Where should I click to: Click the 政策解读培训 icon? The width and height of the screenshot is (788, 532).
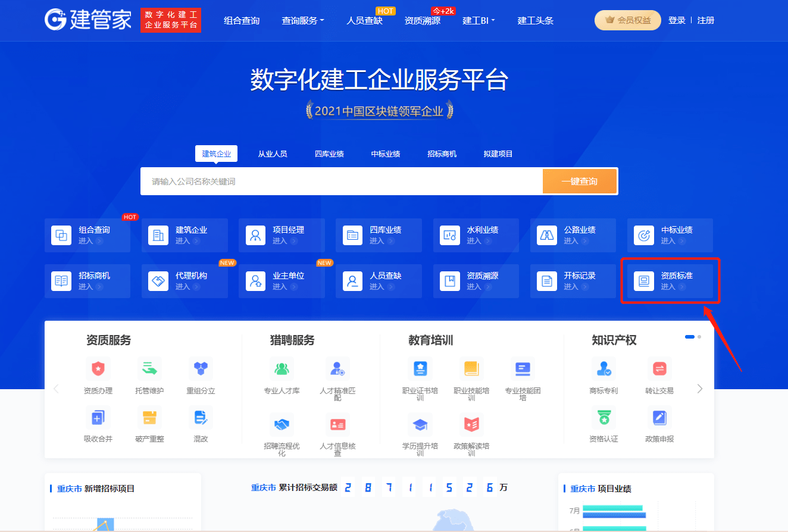471,424
